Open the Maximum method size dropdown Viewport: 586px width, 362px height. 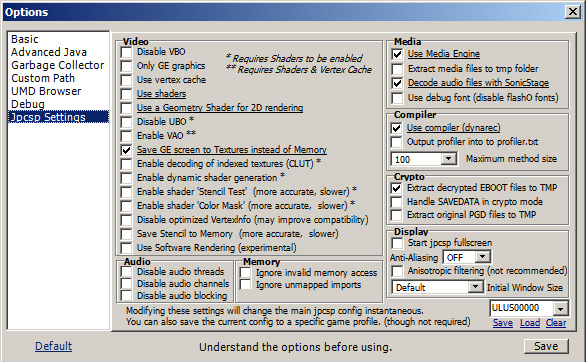click(x=448, y=159)
